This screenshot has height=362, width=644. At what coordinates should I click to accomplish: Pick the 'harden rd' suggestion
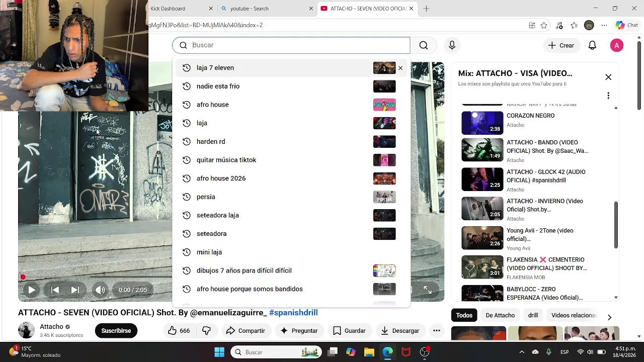(291, 141)
